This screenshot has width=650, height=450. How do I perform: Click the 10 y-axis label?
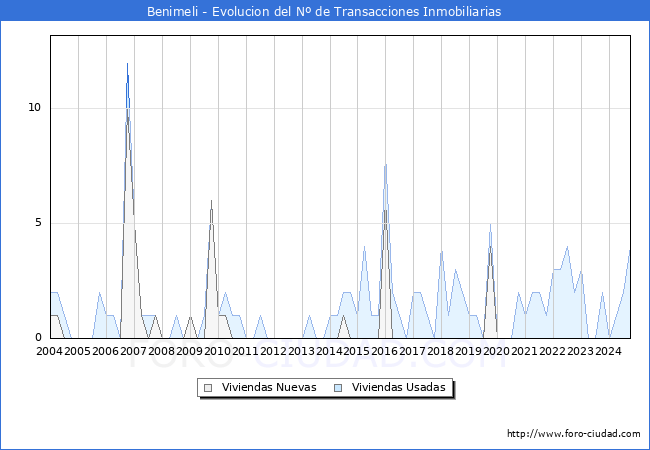click(35, 108)
